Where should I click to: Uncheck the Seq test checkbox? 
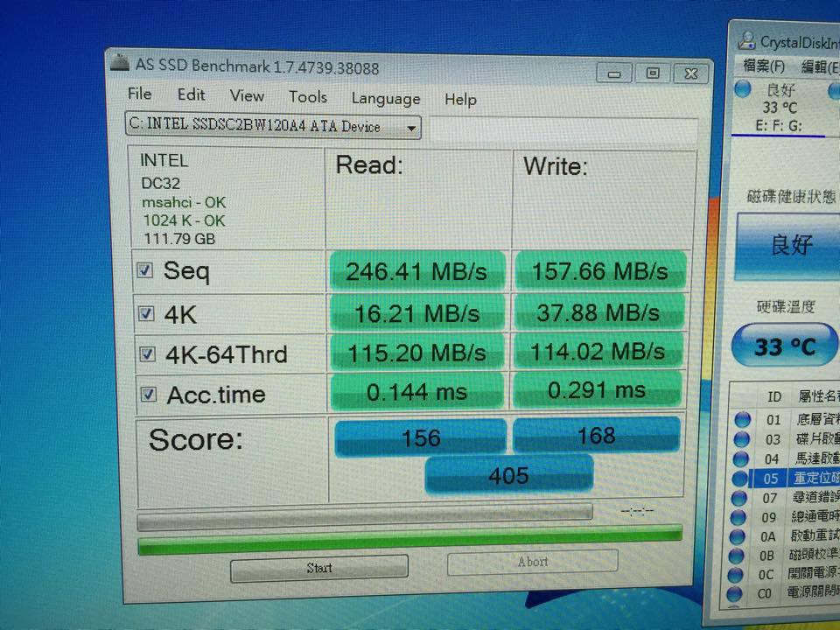145,269
